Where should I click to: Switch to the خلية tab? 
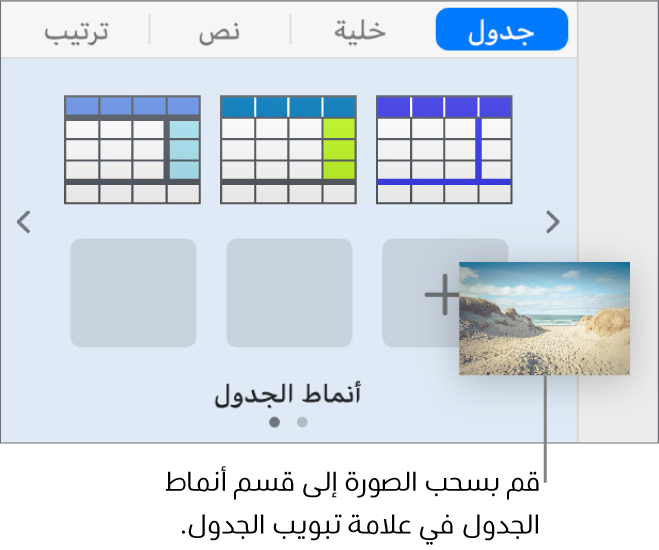click(x=359, y=31)
